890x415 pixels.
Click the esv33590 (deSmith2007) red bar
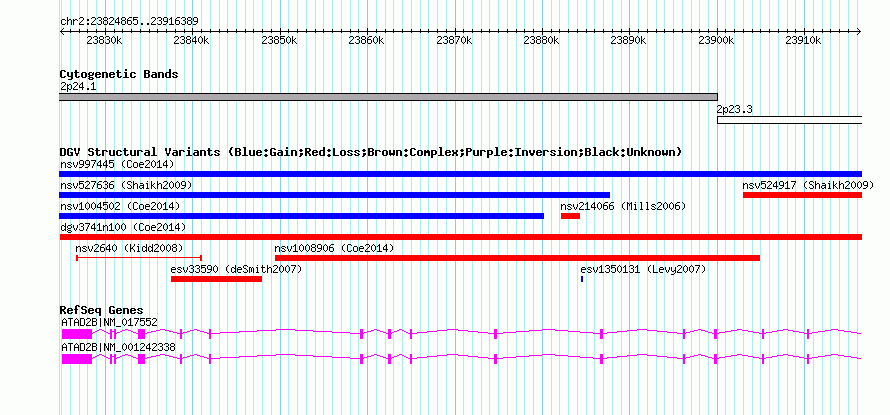[x=216, y=279]
